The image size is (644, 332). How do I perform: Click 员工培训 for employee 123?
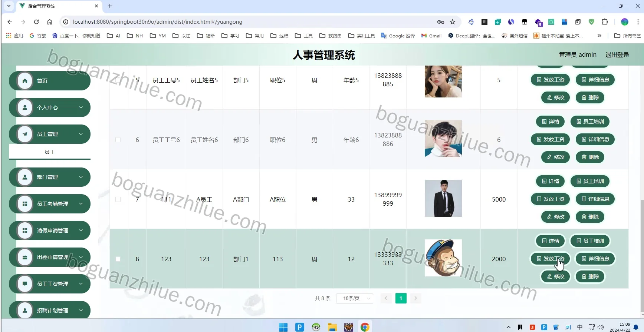click(x=590, y=241)
